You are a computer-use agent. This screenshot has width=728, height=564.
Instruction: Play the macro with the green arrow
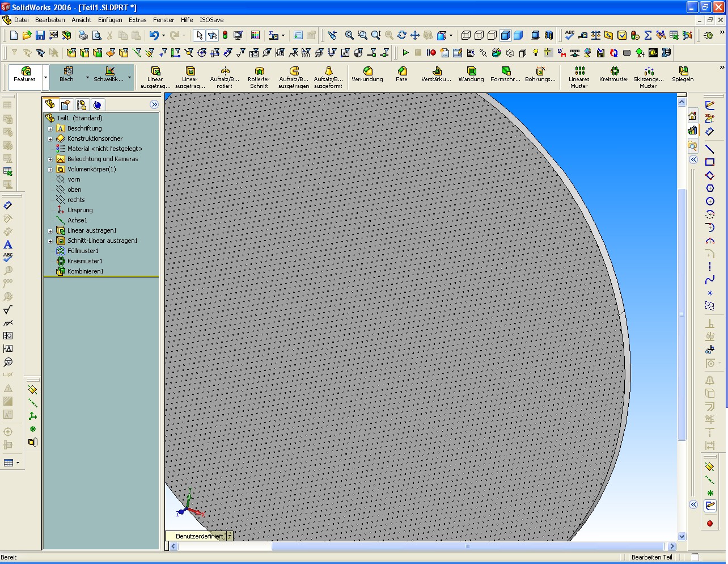(405, 53)
